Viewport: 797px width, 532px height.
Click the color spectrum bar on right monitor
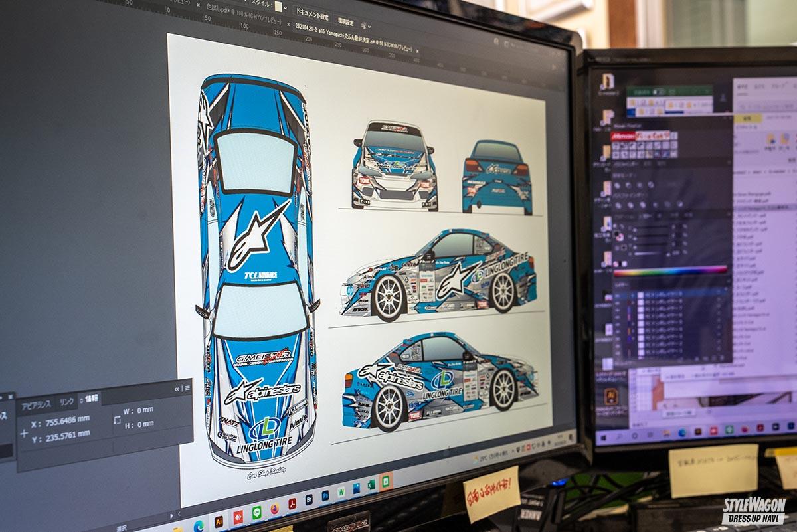pos(671,270)
